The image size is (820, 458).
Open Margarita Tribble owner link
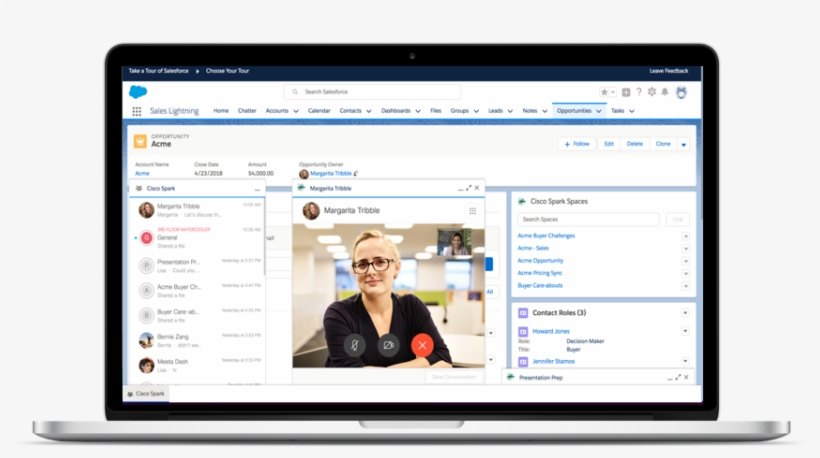pyautogui.click(x=331, y=174)
